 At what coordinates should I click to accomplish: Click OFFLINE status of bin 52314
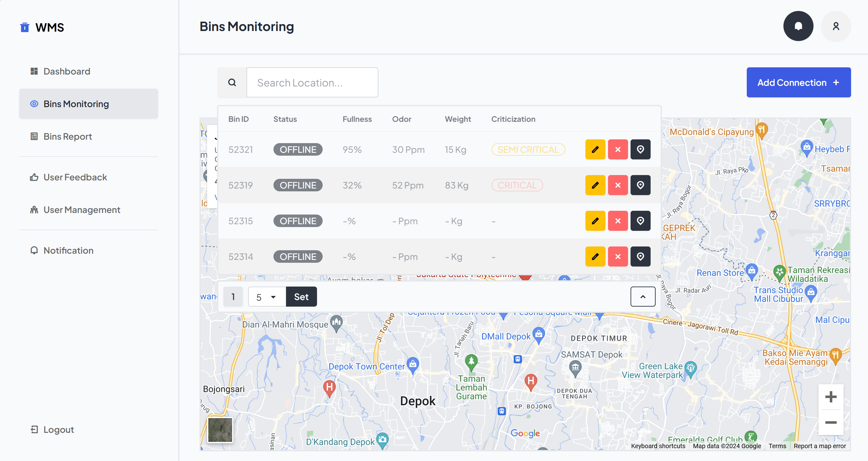pyautogui.click(x=298, y=257)
